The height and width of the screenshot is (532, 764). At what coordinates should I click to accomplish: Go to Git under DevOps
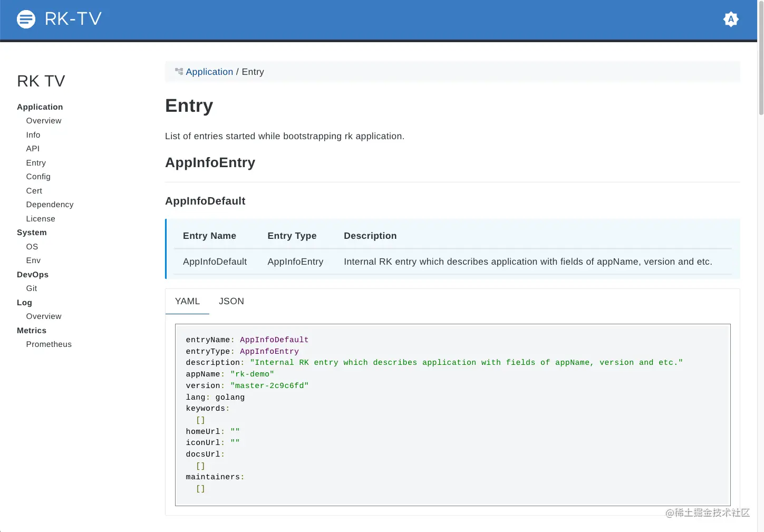pyautogui.click(x=32, y=288)
